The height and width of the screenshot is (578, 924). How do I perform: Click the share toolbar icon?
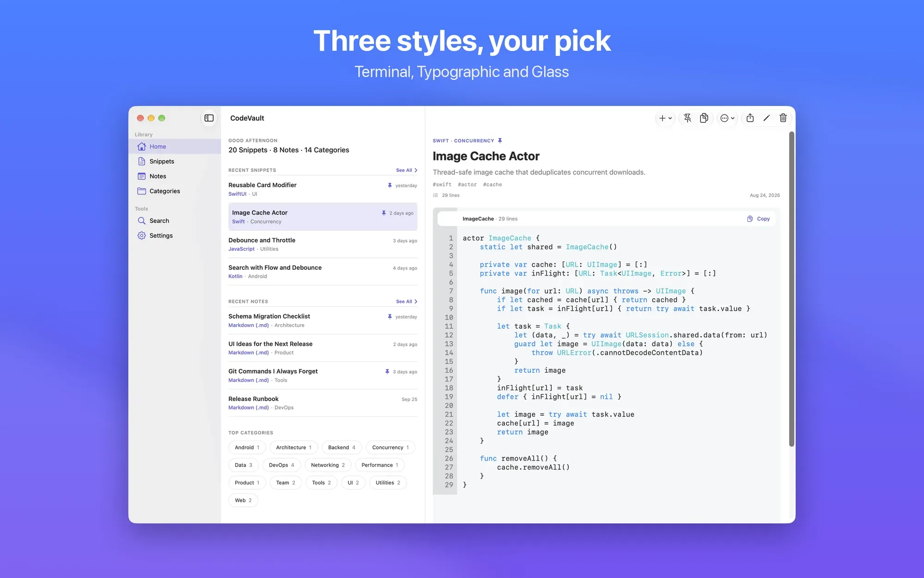pos(750,118)
